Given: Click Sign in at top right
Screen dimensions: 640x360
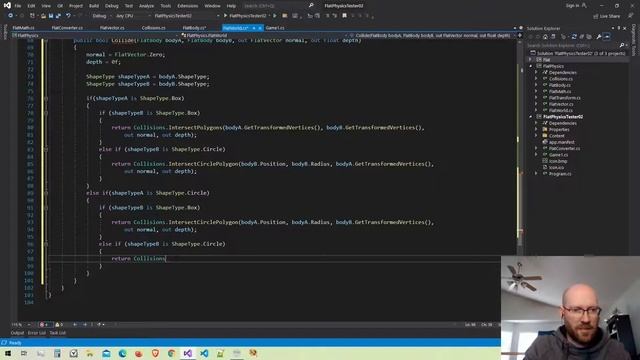Looking at the screenshot, I should pyautogui.click(x=572, y=6).
